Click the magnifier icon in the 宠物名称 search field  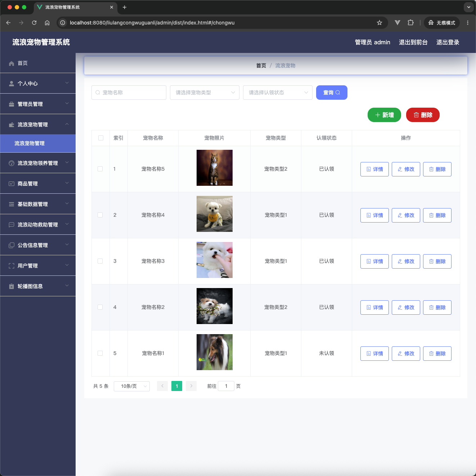coord(98,93)
